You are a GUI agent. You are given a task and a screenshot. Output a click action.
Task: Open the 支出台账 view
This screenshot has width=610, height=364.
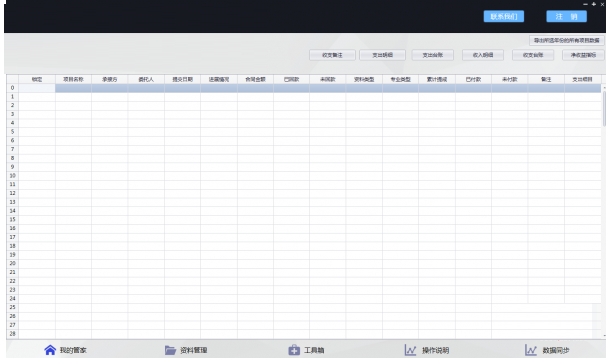(x=433, y=55)
